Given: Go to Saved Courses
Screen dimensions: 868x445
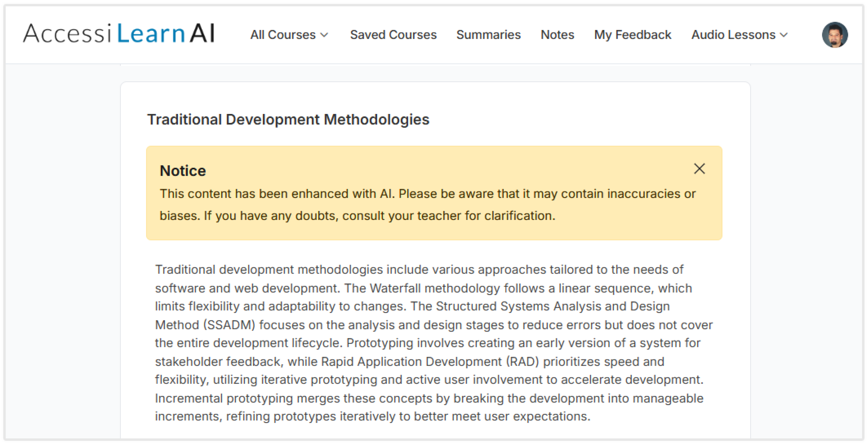Looking at the screenshot, I should (393, 35).
